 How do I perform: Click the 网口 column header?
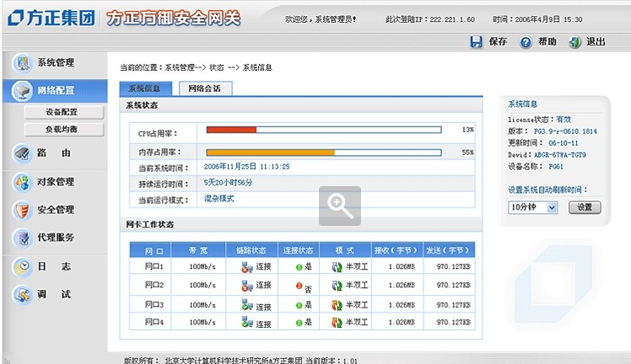(150, 250)
